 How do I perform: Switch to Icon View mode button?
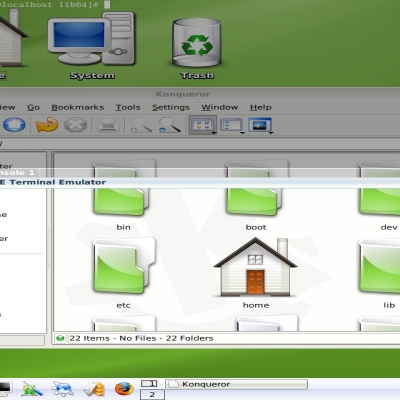(x=202, y=125)
